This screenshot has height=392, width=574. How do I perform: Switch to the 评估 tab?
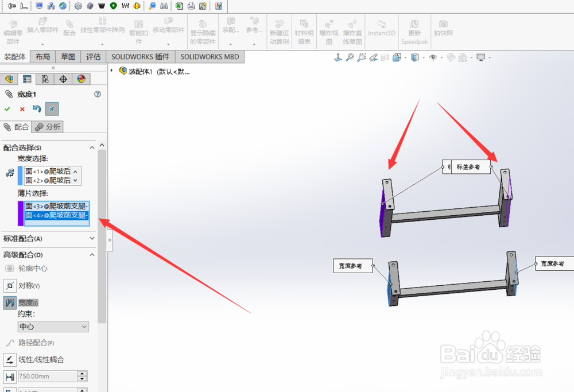click(x=94, y=57)
